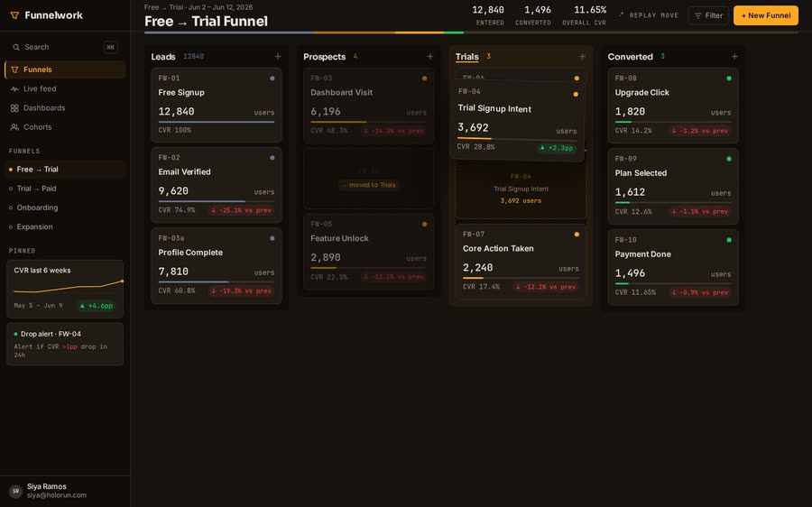Screen dimensions: 812x507
Task: Click Replay Move
Action: point(649,15)
